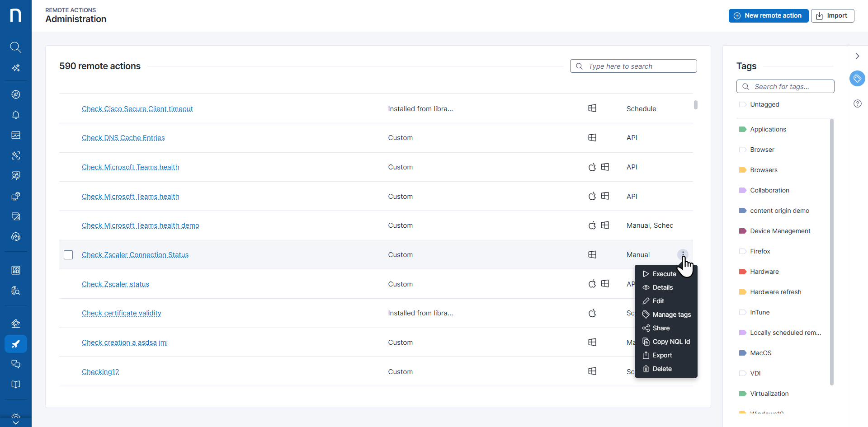Viewport: 868px width, 427px height.
Task: Click the Nexthink logo at top left
Action: pyautogui.click(x=16, y=15)
